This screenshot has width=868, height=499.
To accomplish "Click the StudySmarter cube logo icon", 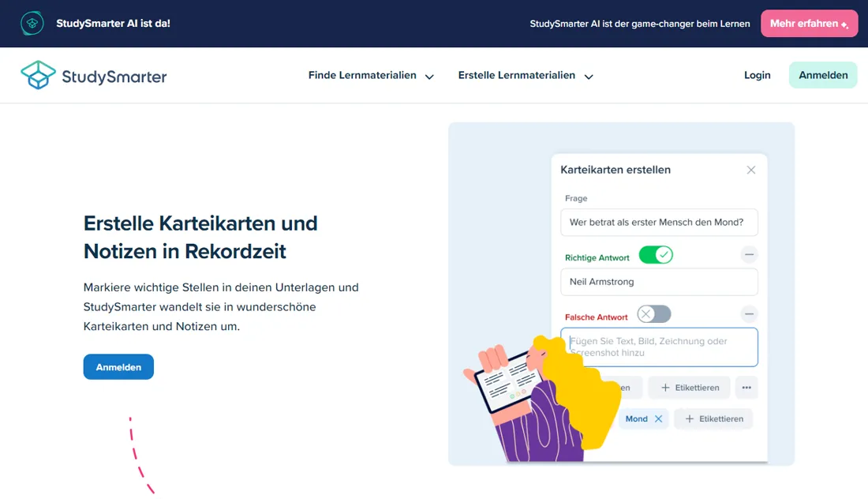I will 38,75.
